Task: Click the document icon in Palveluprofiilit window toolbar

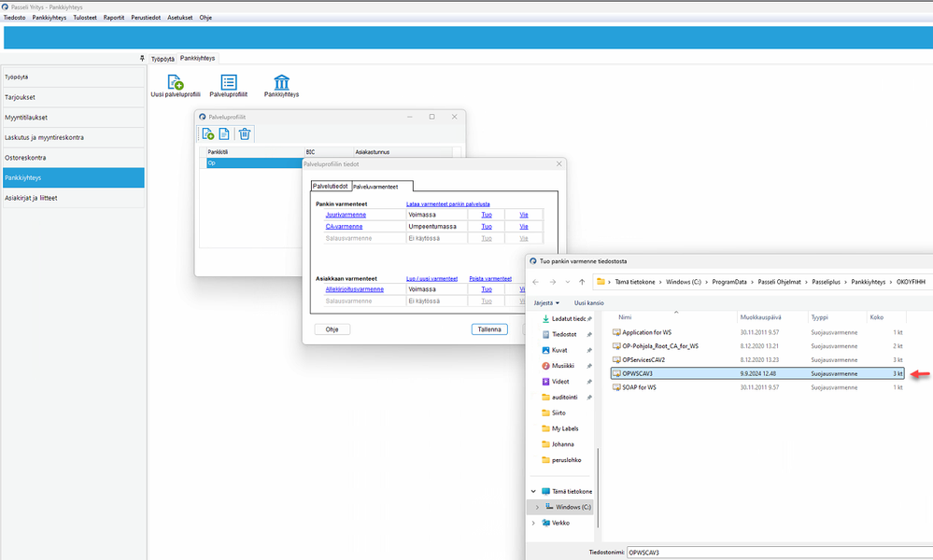Action: 224,134
